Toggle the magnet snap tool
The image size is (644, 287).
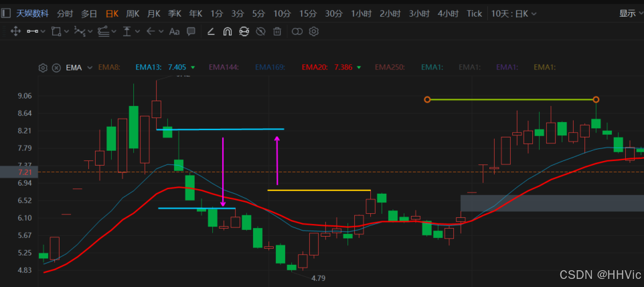(228, 32)
